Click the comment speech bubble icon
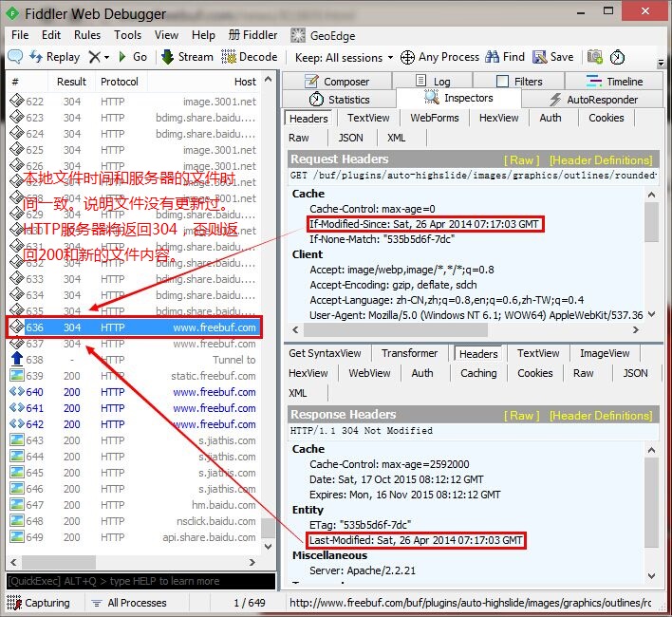The image size is (672, 617). 15,57
